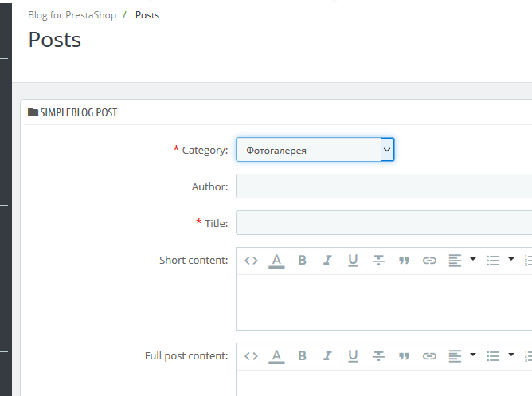Apply strikethrough in Short content editor

tap(378, 260)
